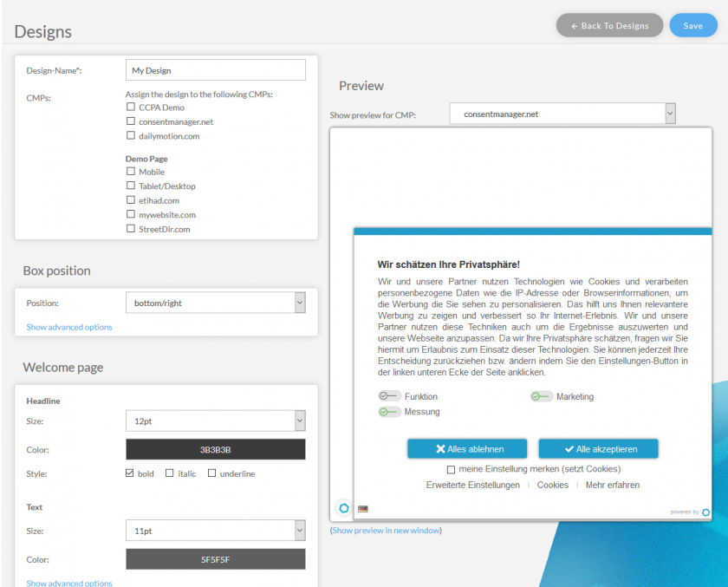Enable the Tablet/Desktop checkbox
The image size is (728, 587).
(x=131, y=186)
